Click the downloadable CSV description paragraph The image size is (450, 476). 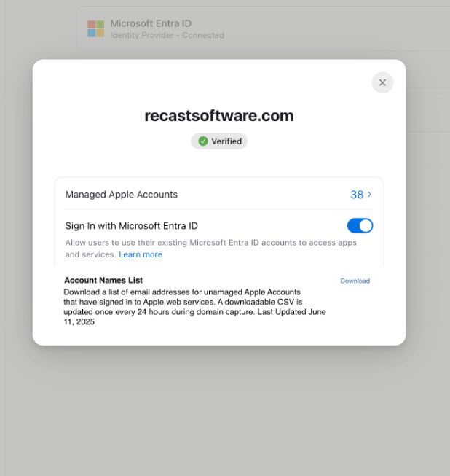(194, 307)
